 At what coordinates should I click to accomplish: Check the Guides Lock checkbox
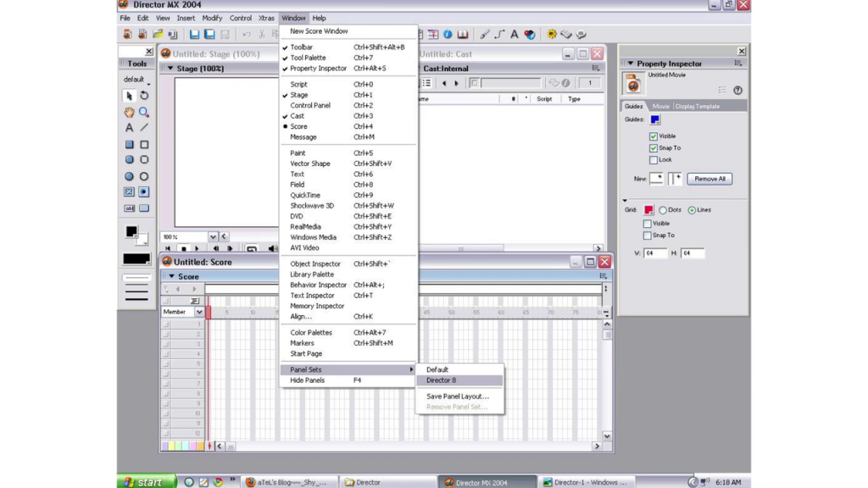654,160
